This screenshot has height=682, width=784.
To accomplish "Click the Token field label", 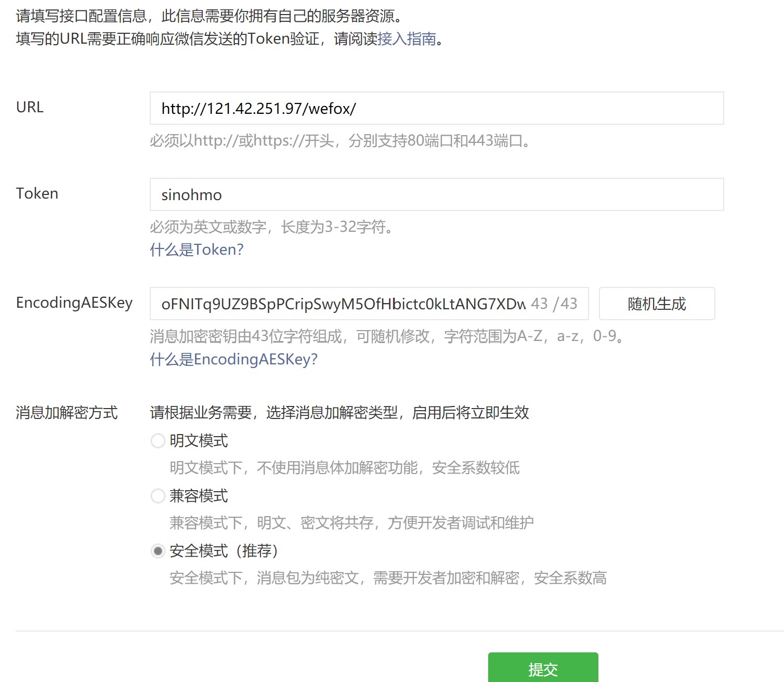I will coord(37,193).
